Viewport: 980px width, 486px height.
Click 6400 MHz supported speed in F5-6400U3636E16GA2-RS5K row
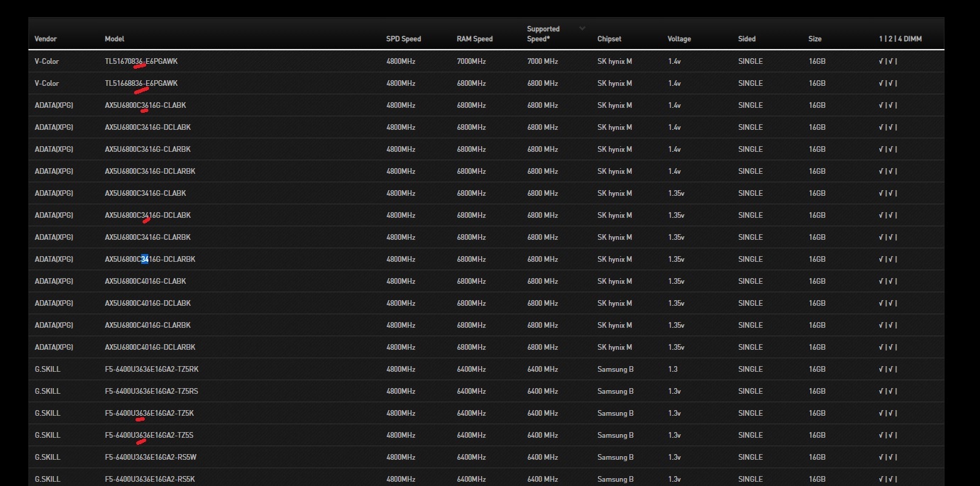(543, 480)
